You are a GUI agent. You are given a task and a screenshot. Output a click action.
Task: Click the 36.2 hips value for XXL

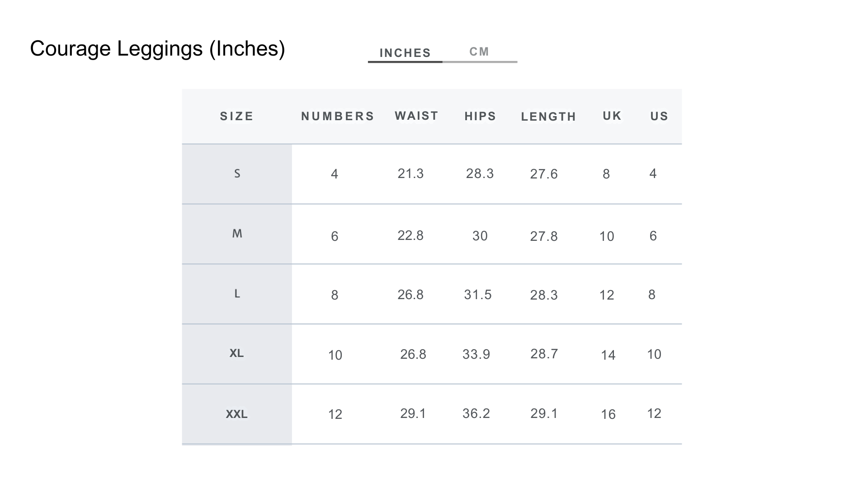point(476,413)
